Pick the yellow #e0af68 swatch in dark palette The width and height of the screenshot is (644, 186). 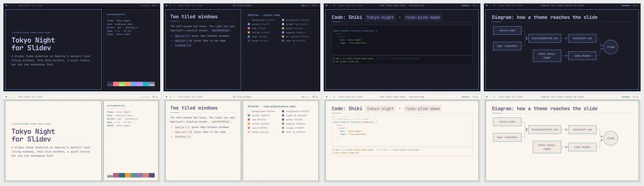pos(249,32)
